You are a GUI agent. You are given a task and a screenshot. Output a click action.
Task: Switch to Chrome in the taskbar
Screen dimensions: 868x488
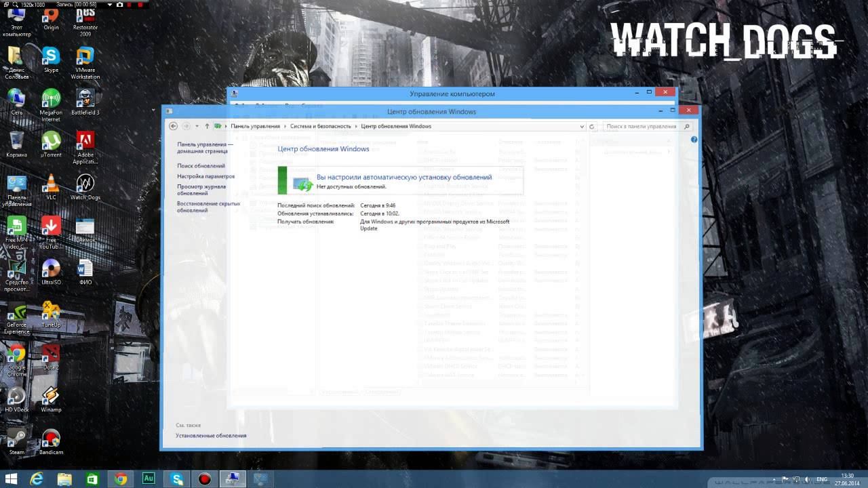click(121, 479)
